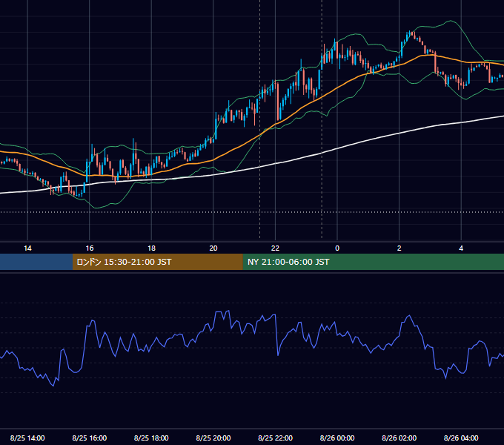This screenshot has width=504, height=445.
Task: Click the 8/26 02:00 date label
Action: (399, 438)
